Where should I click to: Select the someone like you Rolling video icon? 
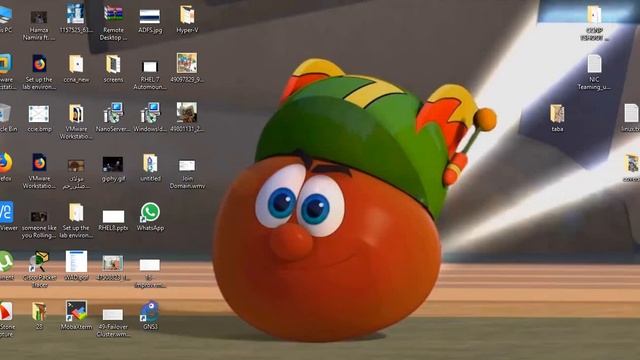pos(39,216)
